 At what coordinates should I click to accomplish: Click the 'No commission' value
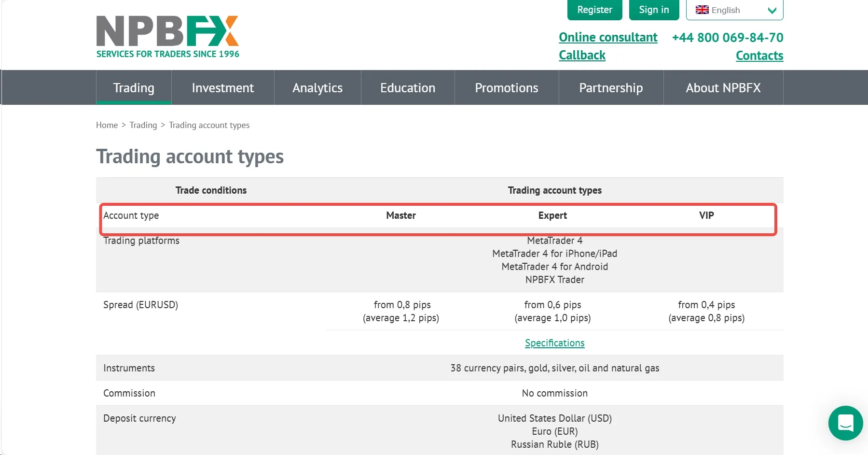tap(554, 393)
